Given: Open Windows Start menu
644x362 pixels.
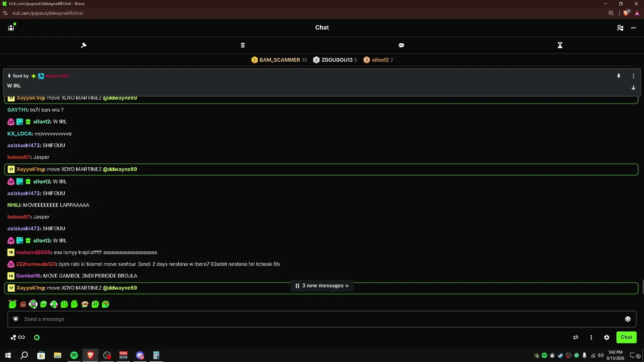Looking at the screenshot, I should (8, 355).
